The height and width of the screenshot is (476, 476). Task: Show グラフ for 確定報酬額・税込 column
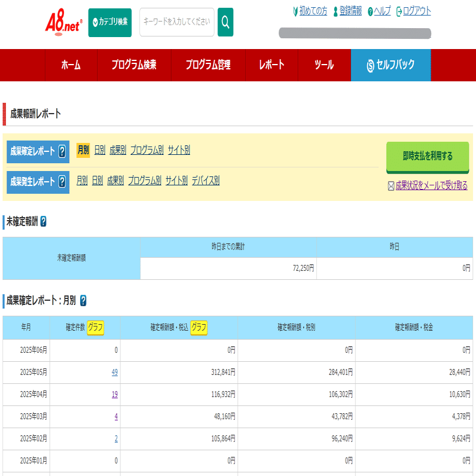coord(199,328)
